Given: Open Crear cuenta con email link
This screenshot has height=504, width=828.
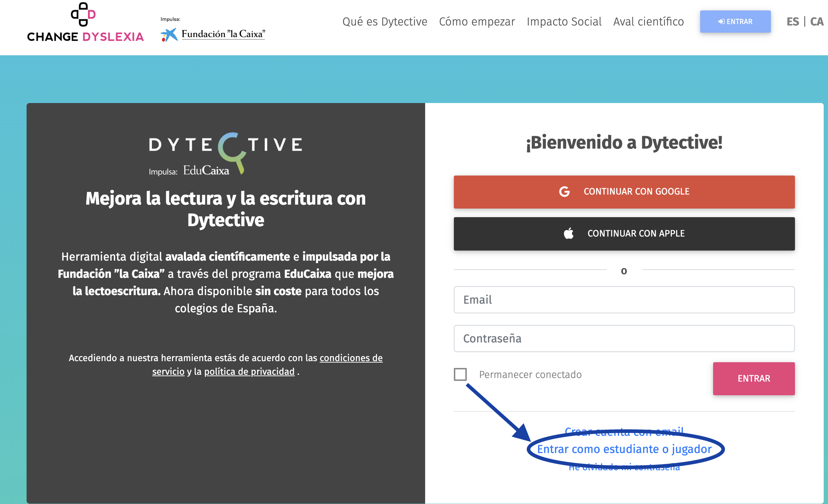Looking at the screenshot, I should point(624,431).
